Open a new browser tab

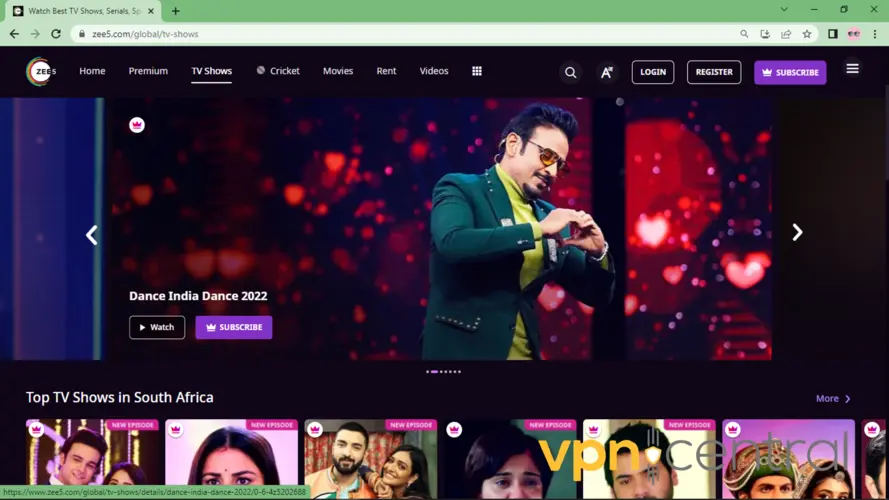click(x=176, y=11)
